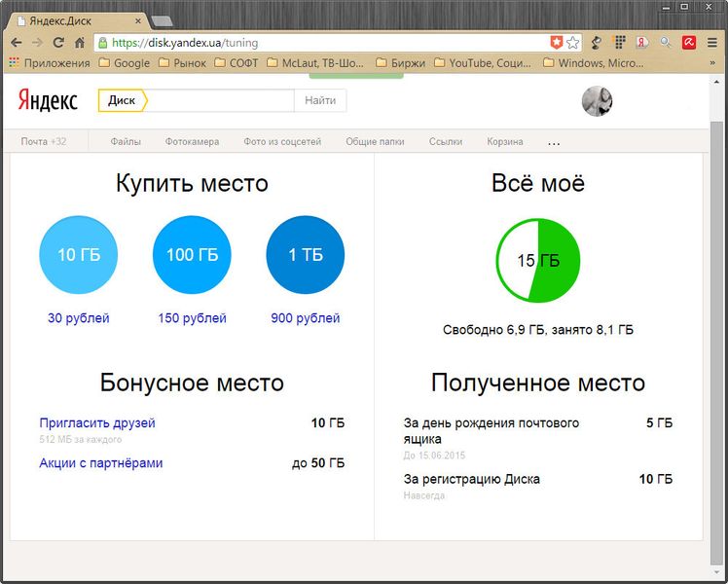Viewport: 728px width, 584px height.
Task: Click the 900 рублей price link
Action: 306,318
